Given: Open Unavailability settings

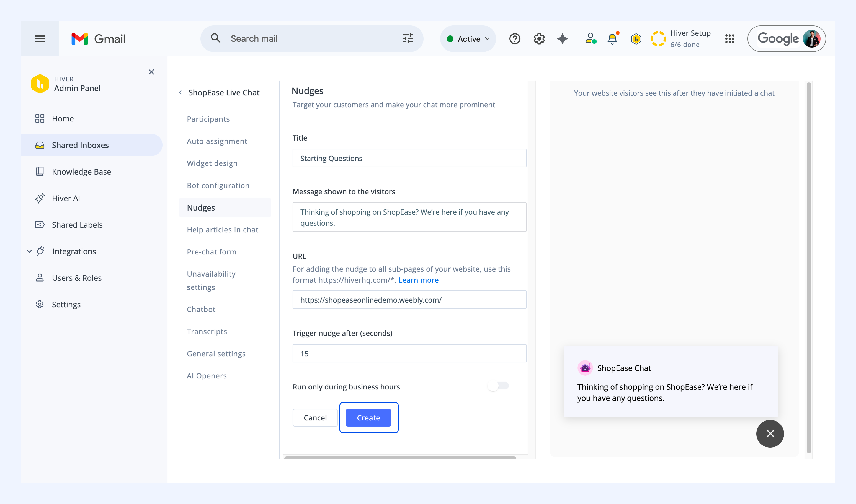Looking at the screenshot, I should click(211, 280).
